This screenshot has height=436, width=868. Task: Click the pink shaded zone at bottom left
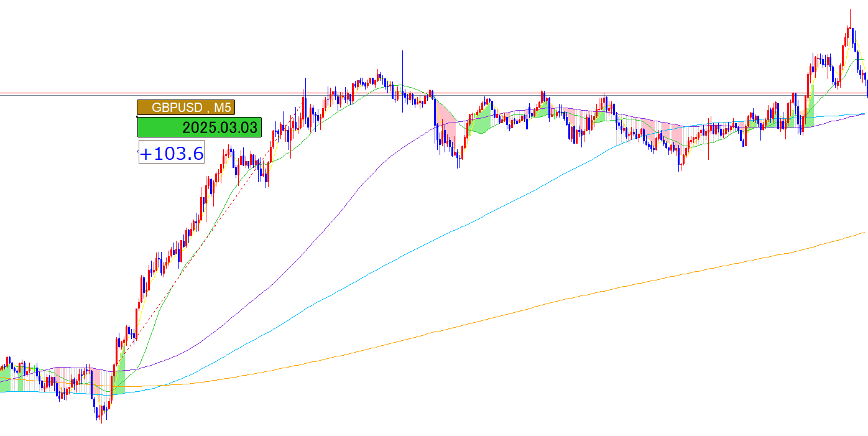click(95, 378)
